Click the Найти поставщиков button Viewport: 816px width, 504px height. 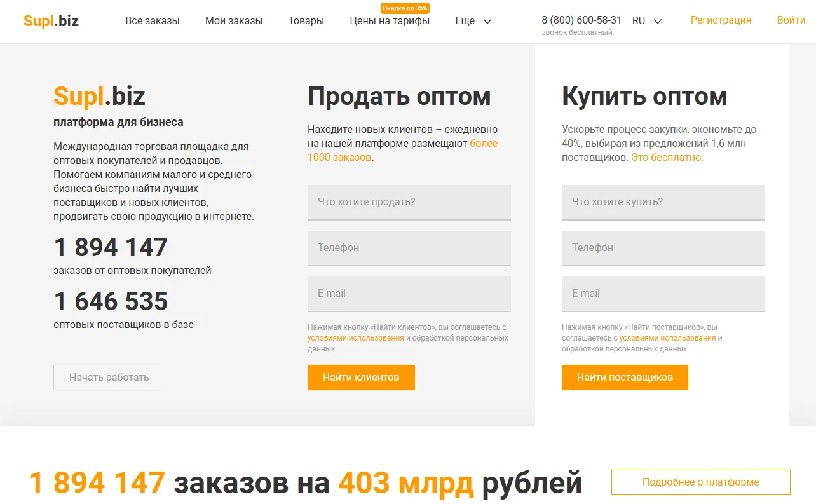coord(625,378)
